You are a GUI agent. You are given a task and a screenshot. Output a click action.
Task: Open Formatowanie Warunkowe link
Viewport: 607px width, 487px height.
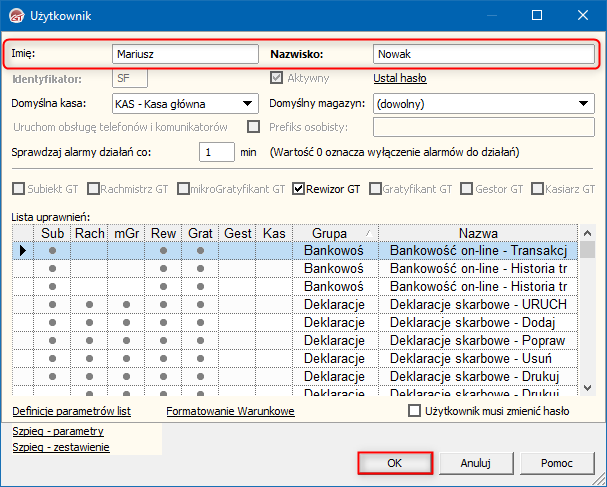[x=230, y=411]
